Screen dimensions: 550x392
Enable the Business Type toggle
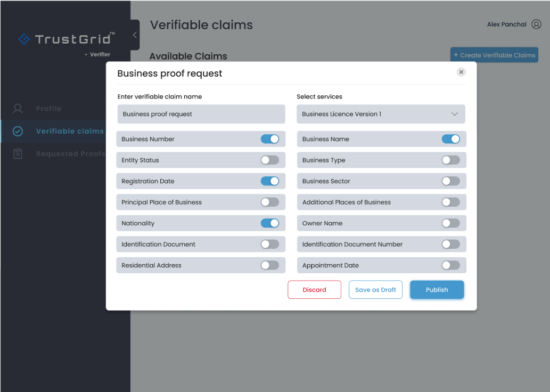(450, 160)
